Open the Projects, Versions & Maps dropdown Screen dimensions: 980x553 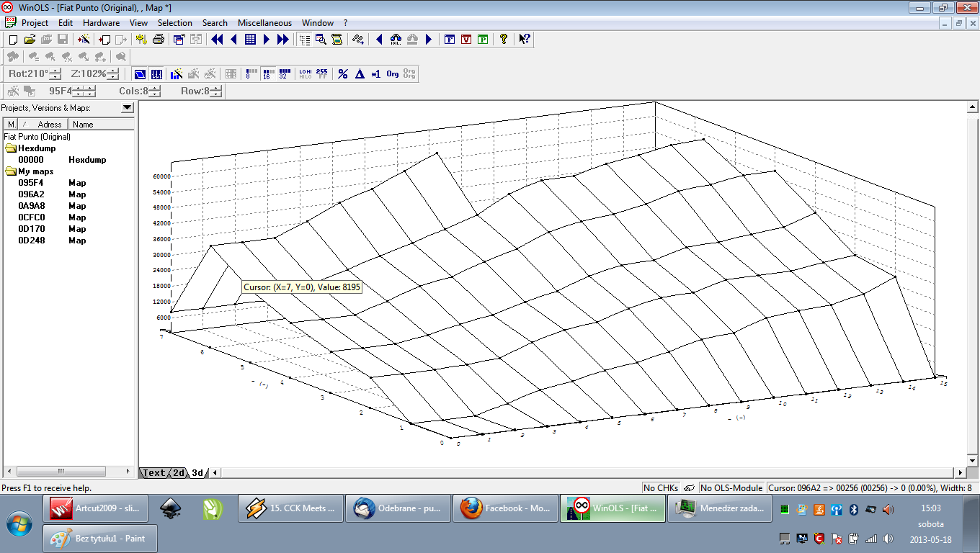[x=127, y=108]
